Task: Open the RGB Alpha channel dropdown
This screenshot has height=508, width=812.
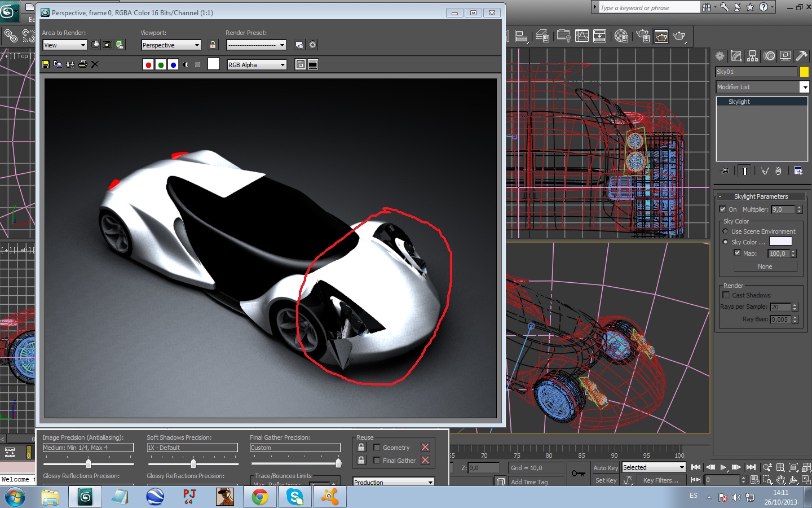Action: click(x=257, y=65)
